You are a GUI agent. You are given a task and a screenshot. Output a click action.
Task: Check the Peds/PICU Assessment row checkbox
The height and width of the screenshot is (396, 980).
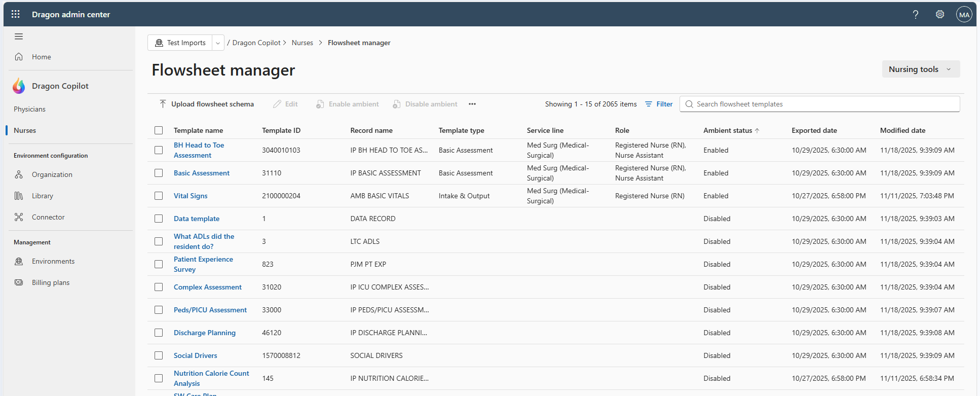[159, 310]
